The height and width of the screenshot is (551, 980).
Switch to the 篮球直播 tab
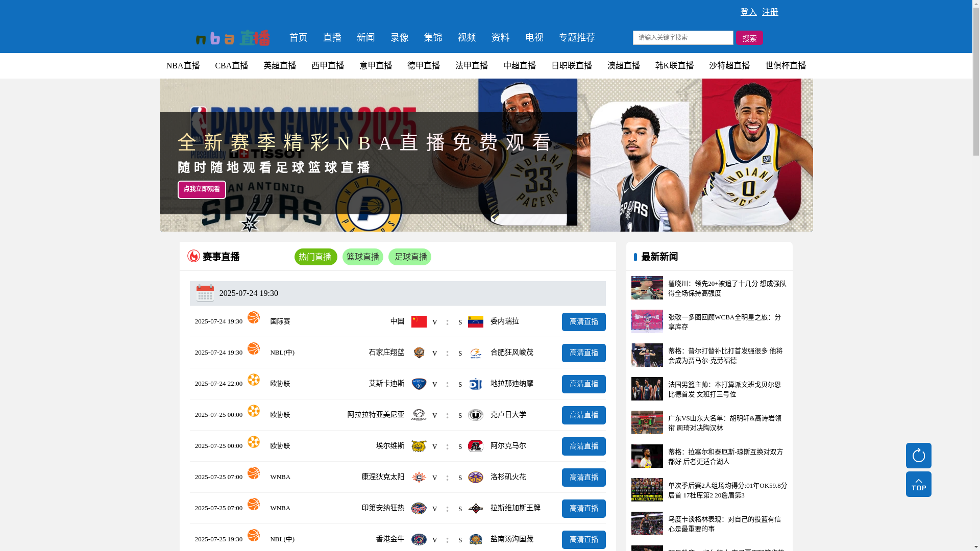(x=362, y=257)
